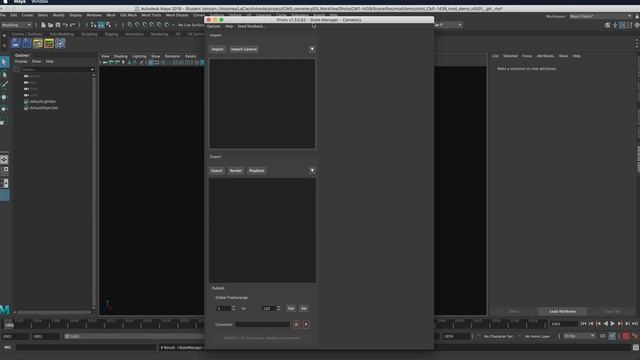This screenshot has width=640, height=360.
Task: Open the Options menu in Prism window
Action: point(213,26)
